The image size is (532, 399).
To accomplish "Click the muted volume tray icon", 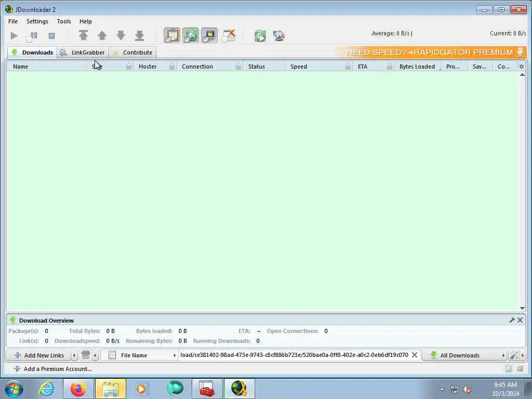I will pyautogui.click(x=468, y=390).
